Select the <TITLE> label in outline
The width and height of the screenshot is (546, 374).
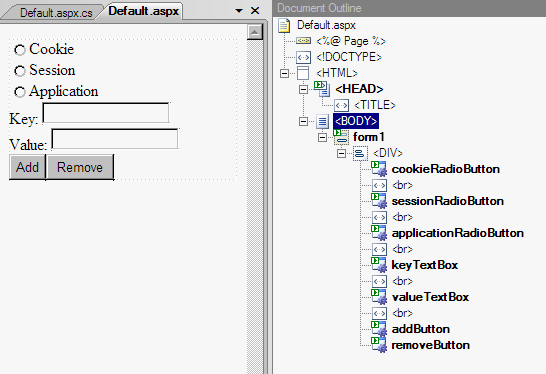[375, 105]
